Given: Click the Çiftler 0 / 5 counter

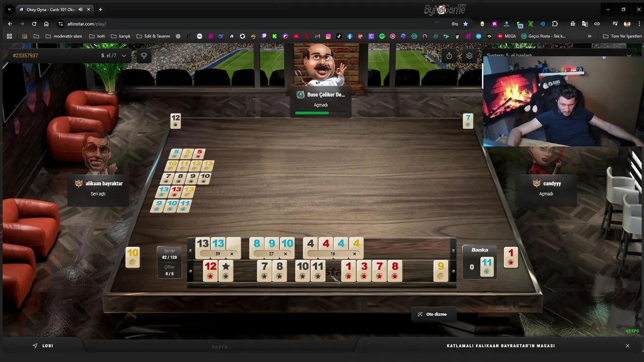Looking at the screenshot, I should [x=170, y=270].
